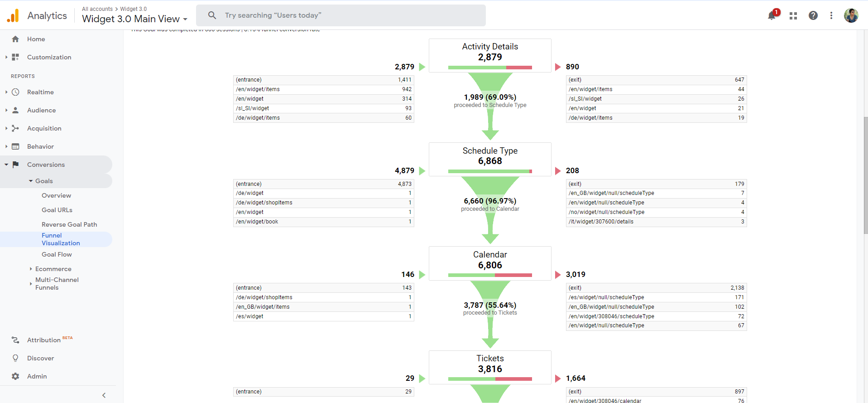This screenshot has height=403, width=868.
Task: Click the Schedule Type progress bar
Action: click(x=490, y=171)
